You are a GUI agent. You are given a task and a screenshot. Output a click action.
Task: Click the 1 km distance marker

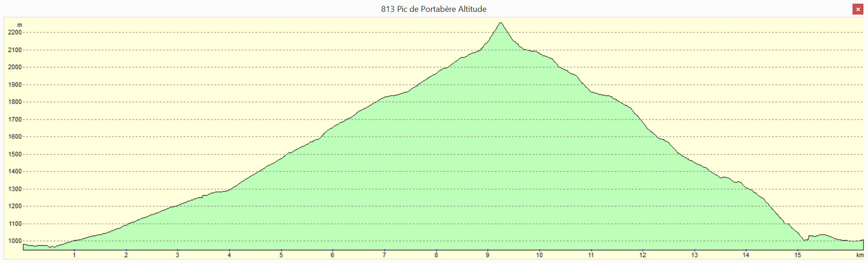pyautogui.click(x=74, y=255)
